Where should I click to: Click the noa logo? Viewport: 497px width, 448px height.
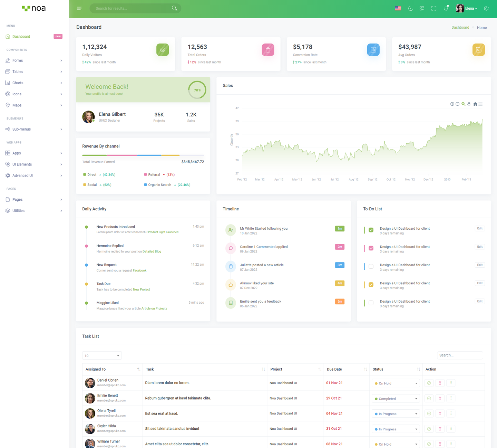tap(34, 8)
